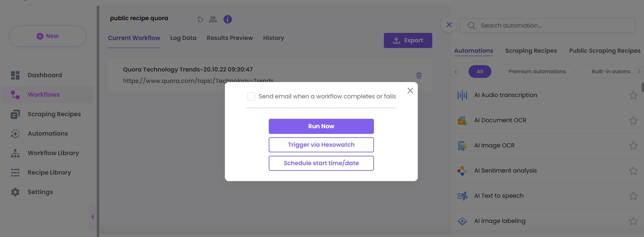Open the workflow info icon
This screenshot has width=644, height=237.
click(228, 19)
